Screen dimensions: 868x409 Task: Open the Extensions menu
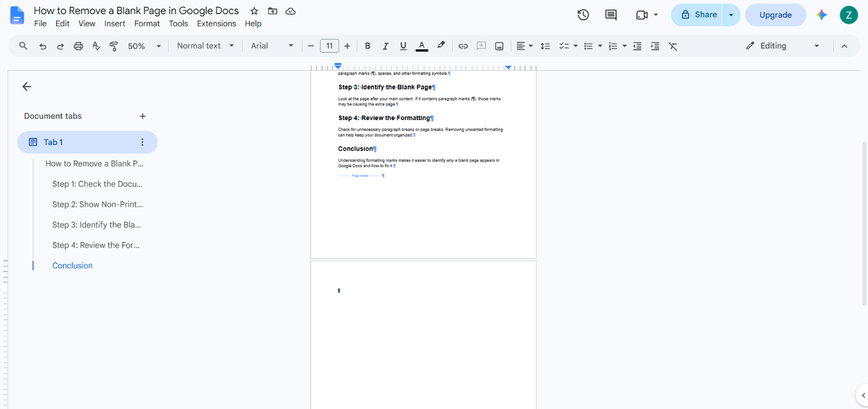pyautogui.click(x=216, y=23)
